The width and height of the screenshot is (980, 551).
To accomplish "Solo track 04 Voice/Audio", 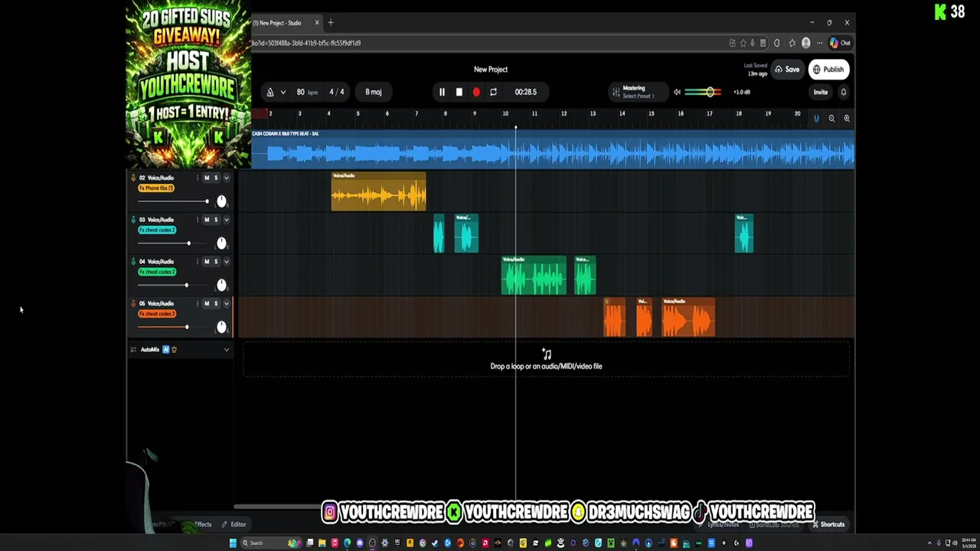I will coord(216,262).
